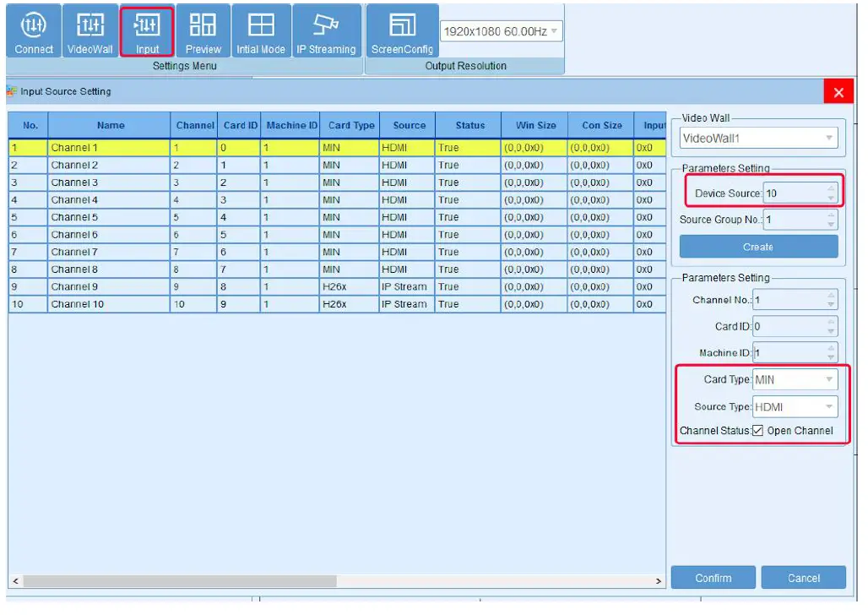Click the Initial Mode icon
Screen dimensions: 868x615
pos(261,32)
